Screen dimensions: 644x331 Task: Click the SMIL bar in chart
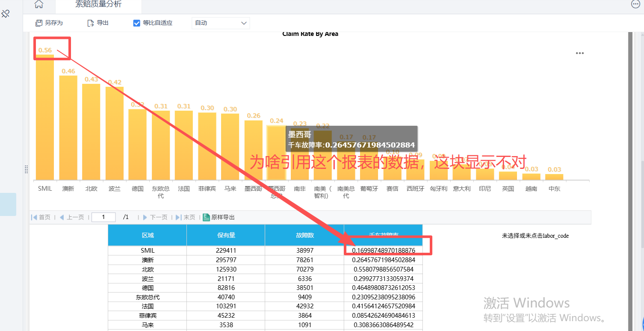[45, 118]
